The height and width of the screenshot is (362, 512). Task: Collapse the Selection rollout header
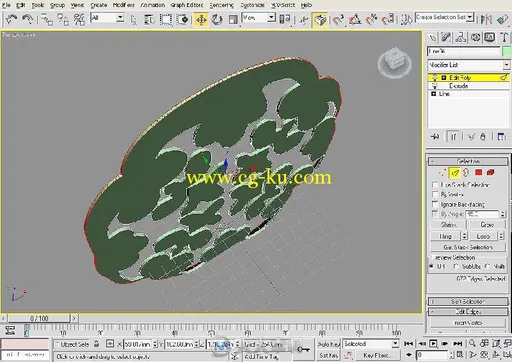(x=468, y=161)
